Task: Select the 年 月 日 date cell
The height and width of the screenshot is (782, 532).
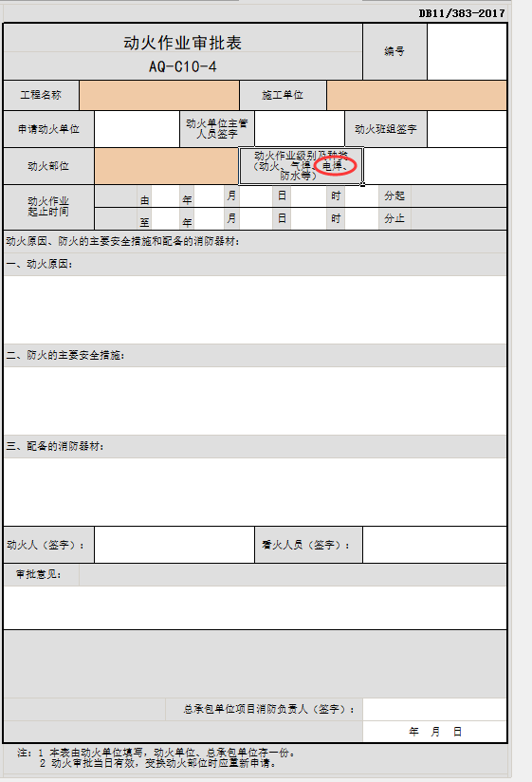Action: point(435,732)
